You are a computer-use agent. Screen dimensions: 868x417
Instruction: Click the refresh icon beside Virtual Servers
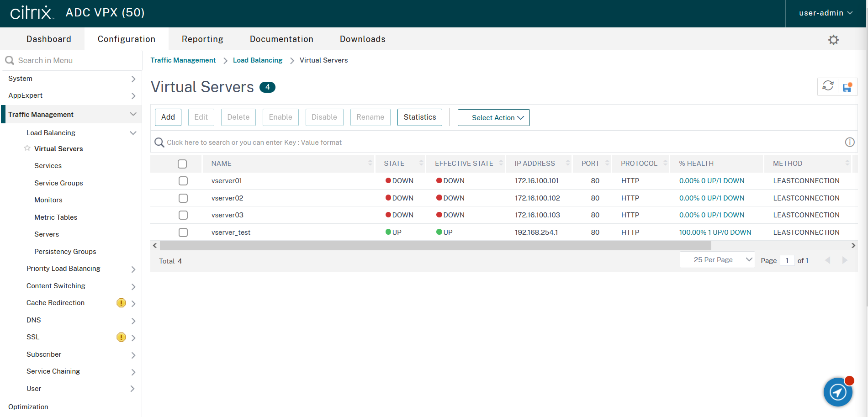[827, 86]
